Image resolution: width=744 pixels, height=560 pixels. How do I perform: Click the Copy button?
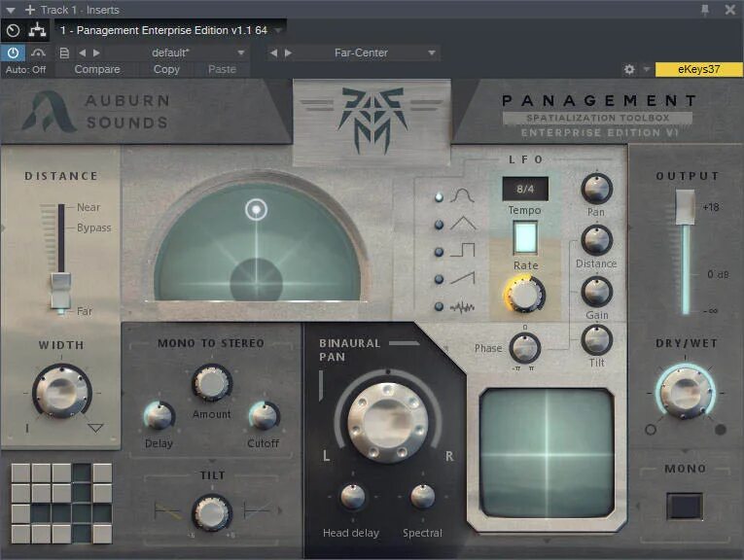(x=166, y=69)
